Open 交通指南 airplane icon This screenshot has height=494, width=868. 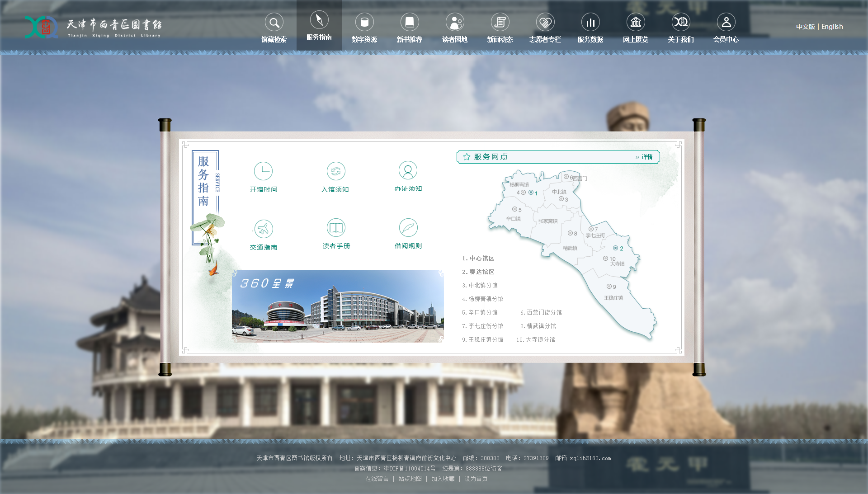tap(264, 229)
